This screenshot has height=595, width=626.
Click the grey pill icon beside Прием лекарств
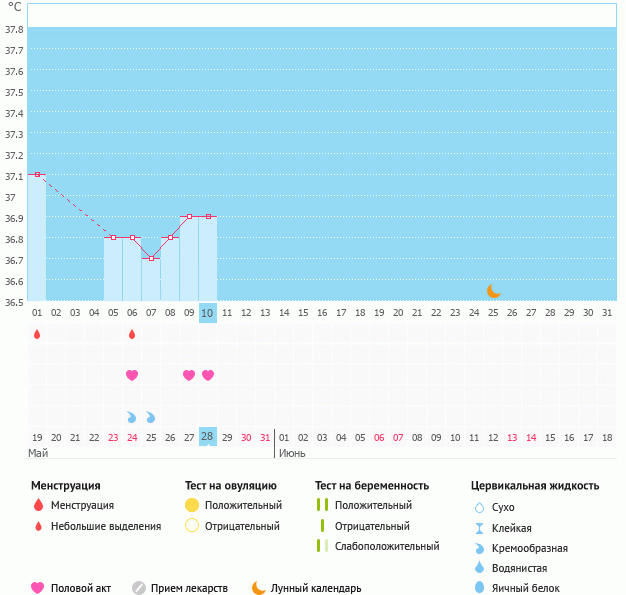(x=139, y=588)
